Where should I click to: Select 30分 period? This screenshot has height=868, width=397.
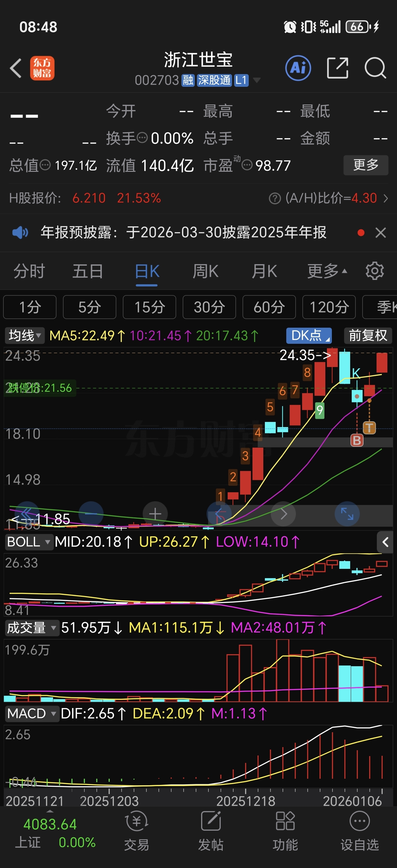[209, 307]
